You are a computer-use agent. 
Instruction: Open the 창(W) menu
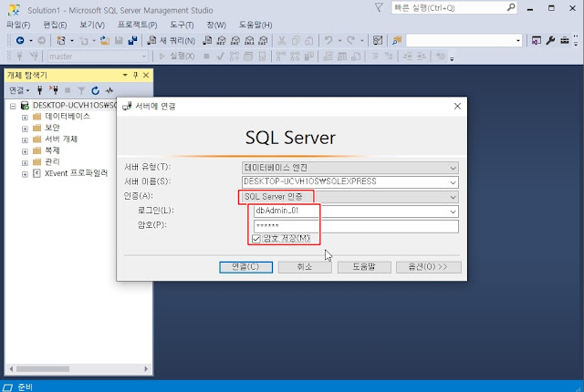pos(216,25)
